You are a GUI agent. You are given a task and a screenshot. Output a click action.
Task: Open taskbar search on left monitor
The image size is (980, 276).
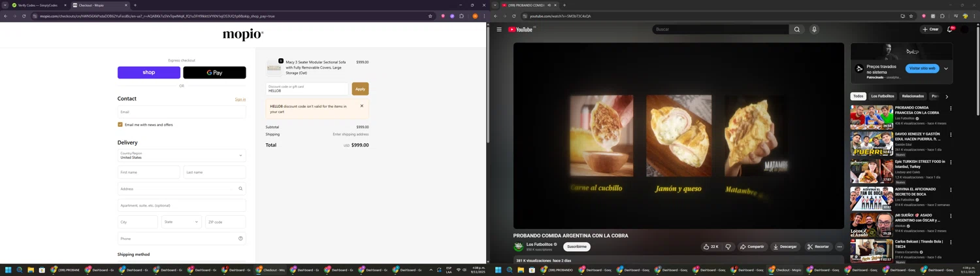pos(20,269)
